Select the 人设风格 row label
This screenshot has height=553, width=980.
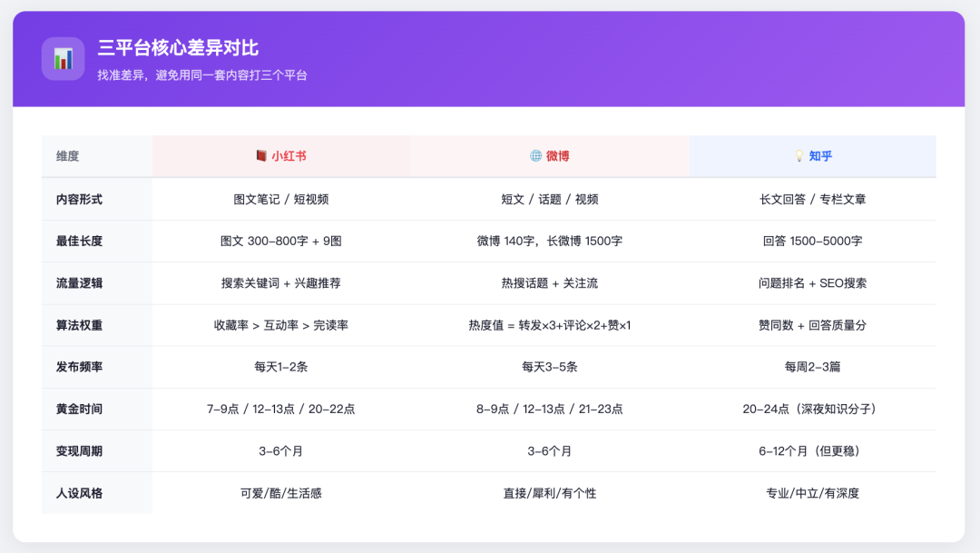tap(79, 493)
